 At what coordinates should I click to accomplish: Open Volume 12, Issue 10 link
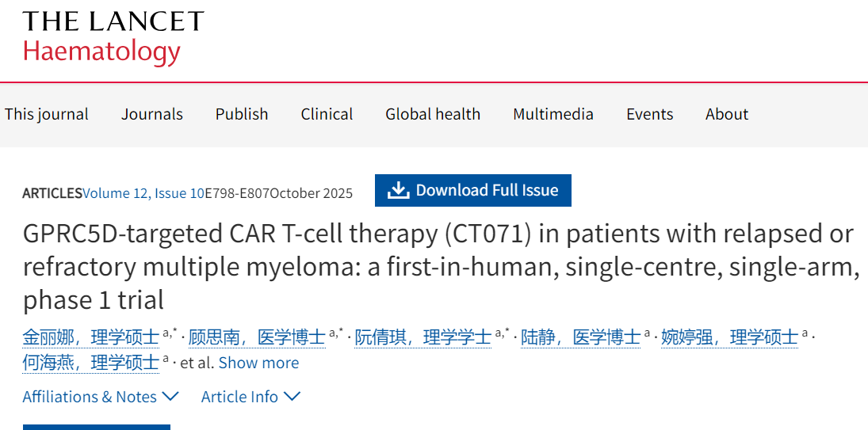pyautogui.click(x=143, y=193)
